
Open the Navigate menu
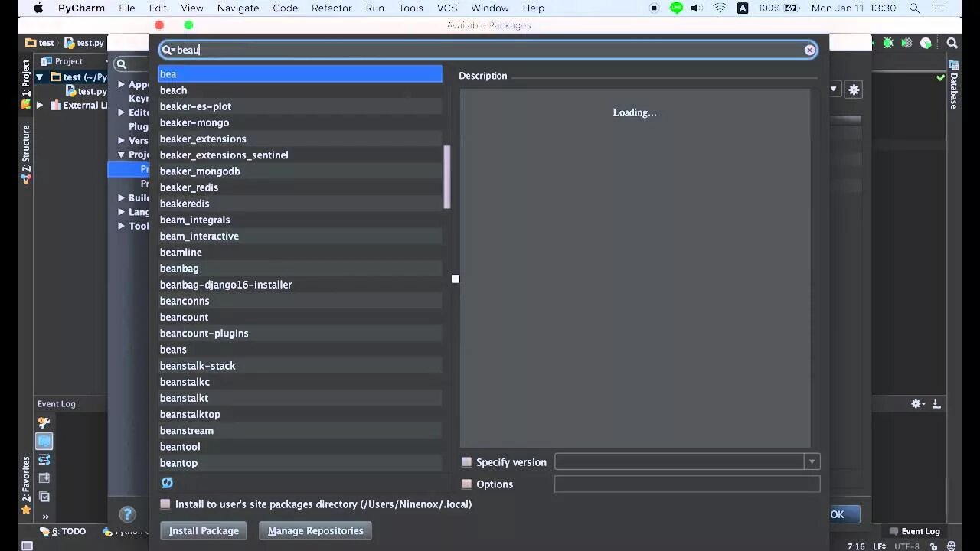pyautogui.click(x=238, y=8)
